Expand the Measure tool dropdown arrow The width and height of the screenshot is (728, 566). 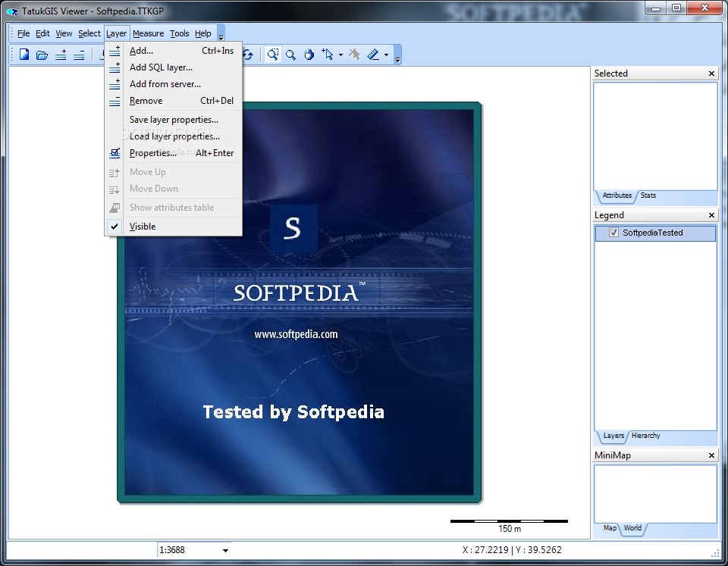click(x=386, y=55)
